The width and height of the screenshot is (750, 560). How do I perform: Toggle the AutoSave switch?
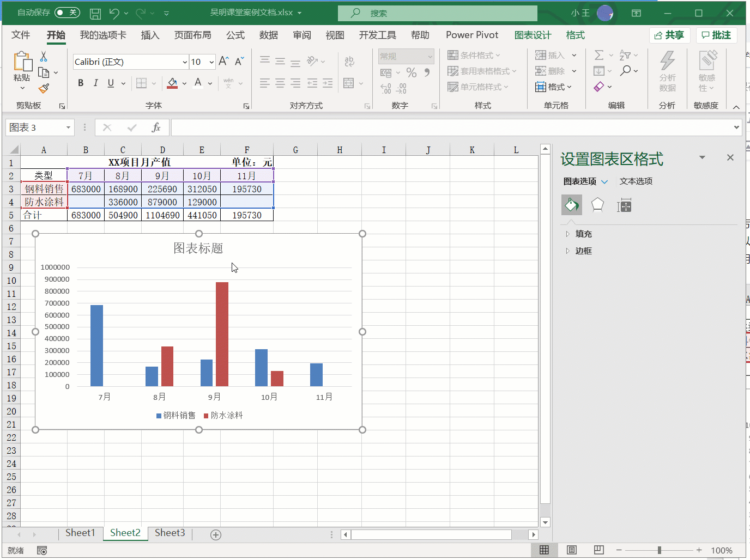(67, 13)
